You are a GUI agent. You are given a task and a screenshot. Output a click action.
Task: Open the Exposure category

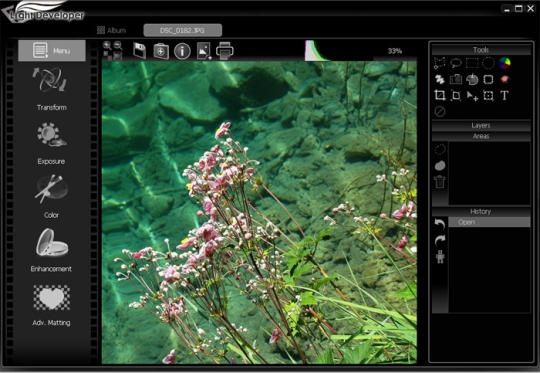[51, 143]
